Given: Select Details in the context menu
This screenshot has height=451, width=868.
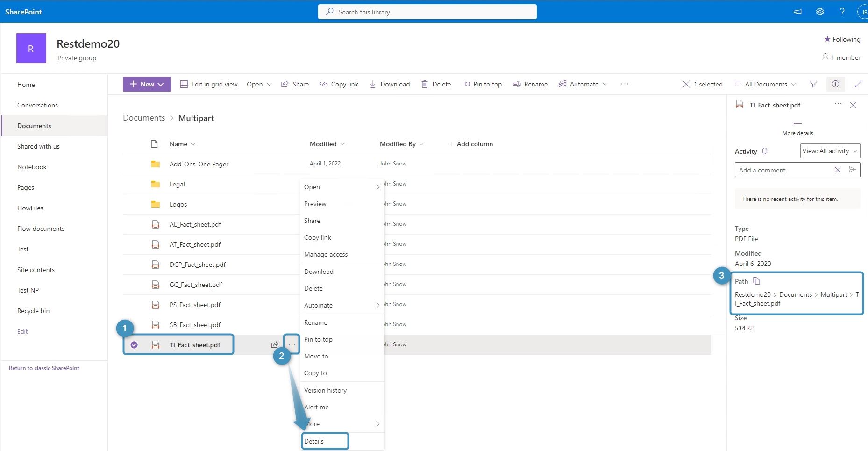Looking at the screenshot, I should coord(314,441).
